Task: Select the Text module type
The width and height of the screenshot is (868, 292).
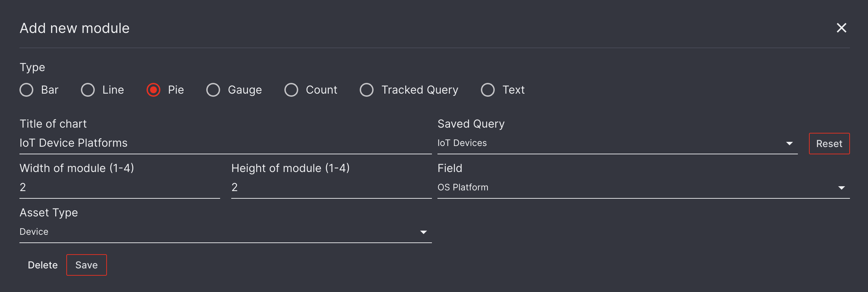Action: pos(488,90)
